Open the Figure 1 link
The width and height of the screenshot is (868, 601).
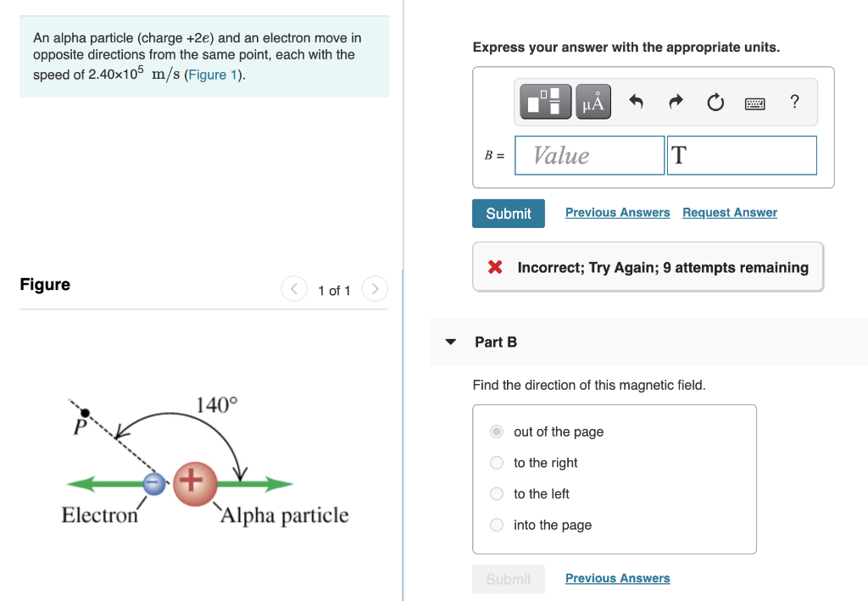point(210,75)
